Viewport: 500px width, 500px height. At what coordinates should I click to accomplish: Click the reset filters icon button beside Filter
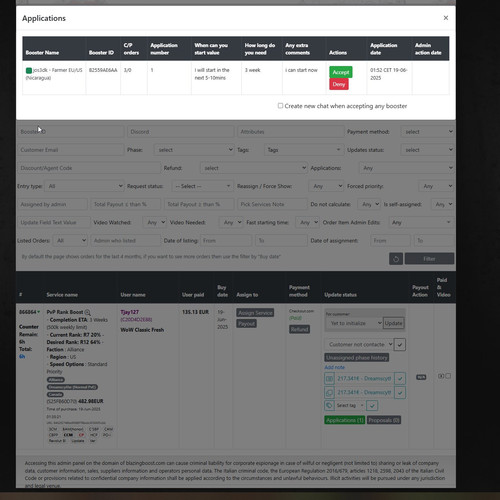(x=396, y=259)
